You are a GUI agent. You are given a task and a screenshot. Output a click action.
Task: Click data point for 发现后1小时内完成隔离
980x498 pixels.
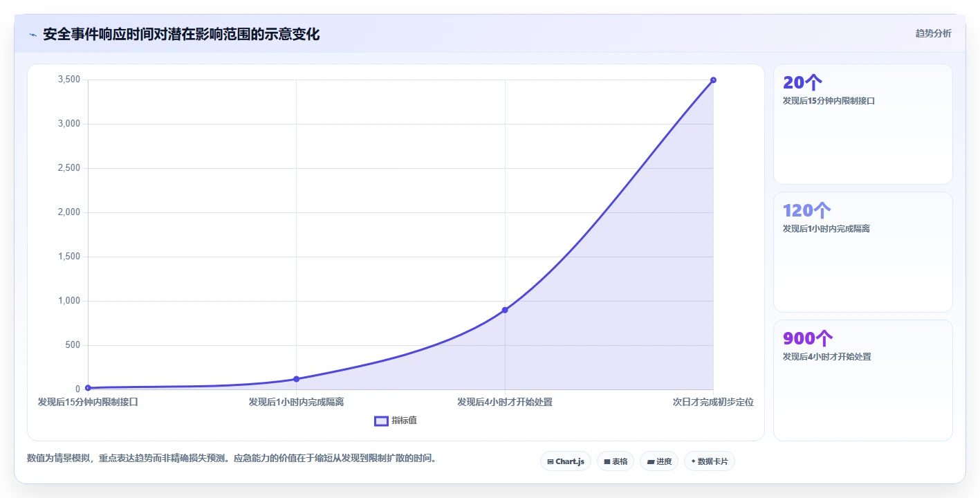click(x=296, y=379)
